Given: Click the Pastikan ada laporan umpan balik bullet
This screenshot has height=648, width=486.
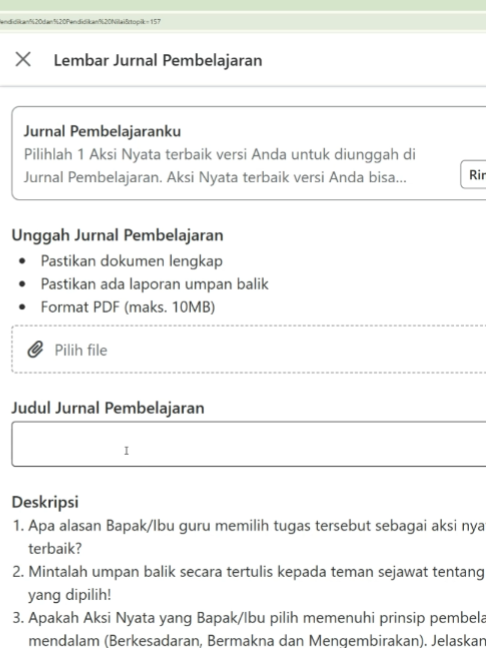Looking at the screenshot, I should 155,284.
